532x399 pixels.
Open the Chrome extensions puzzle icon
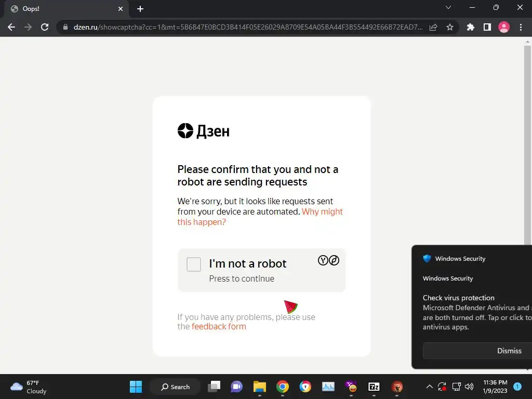[x=471, y=27]
